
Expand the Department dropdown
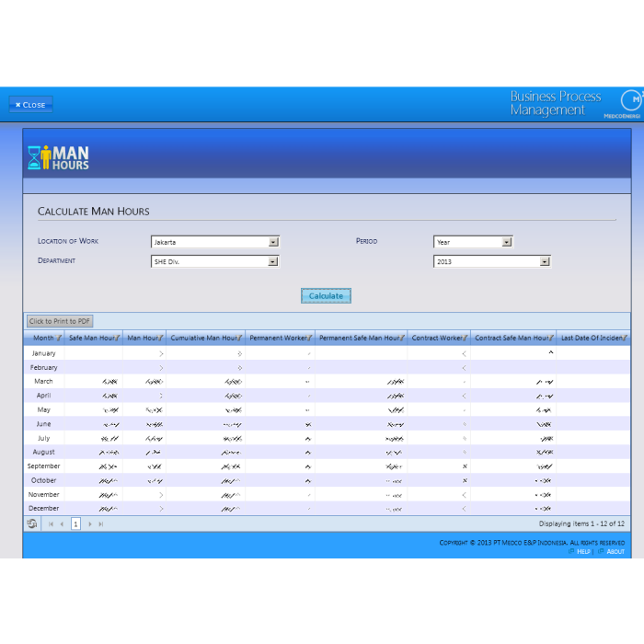click(x=272, y=261)
